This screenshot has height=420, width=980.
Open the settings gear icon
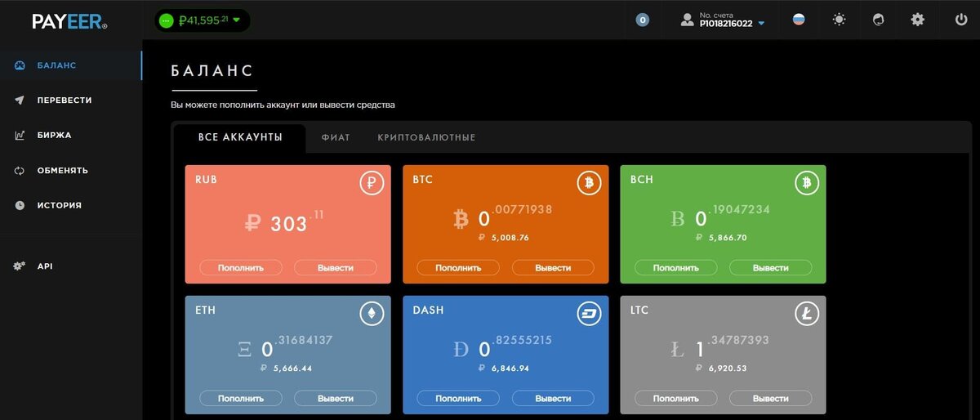[x=918, y=20]
